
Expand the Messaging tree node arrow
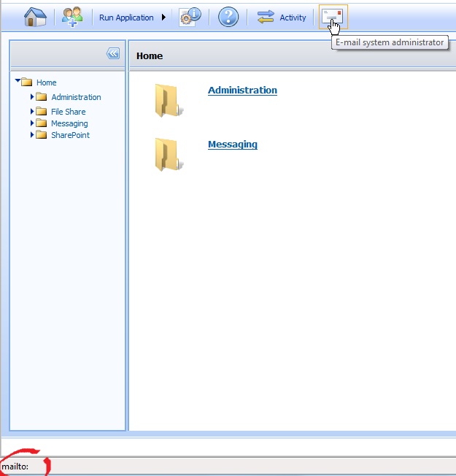tap(32, 123)
